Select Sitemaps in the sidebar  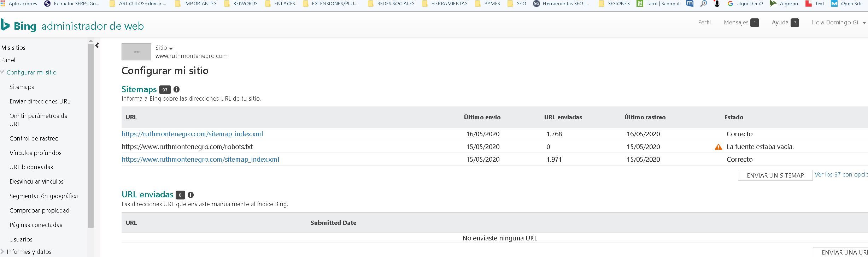[22, 87]
